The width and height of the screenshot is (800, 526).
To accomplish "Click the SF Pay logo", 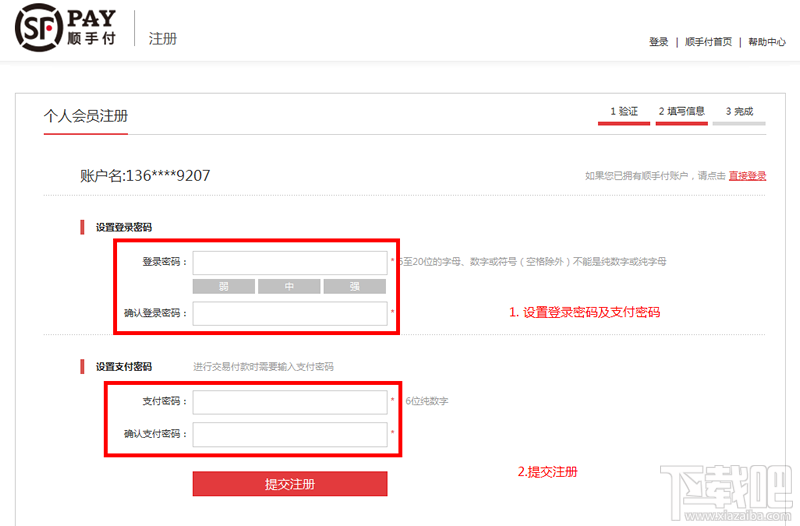I will pos(66,28).
